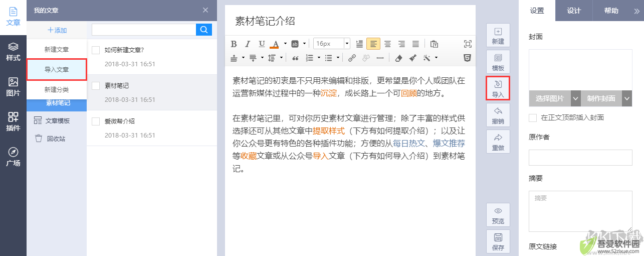Open the auto-typeset dropdown arrow
The height and width of the screenshot is (256, 644).
coord(436,58)
